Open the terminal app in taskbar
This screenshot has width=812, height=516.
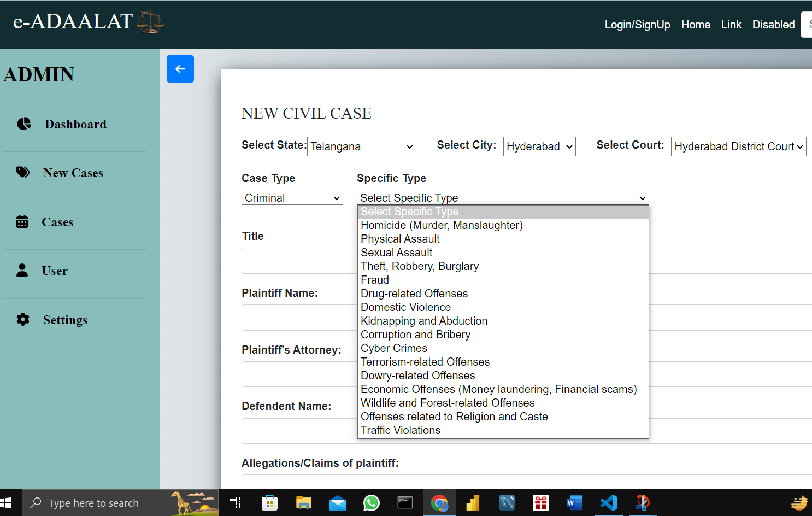tap(405, 503)
